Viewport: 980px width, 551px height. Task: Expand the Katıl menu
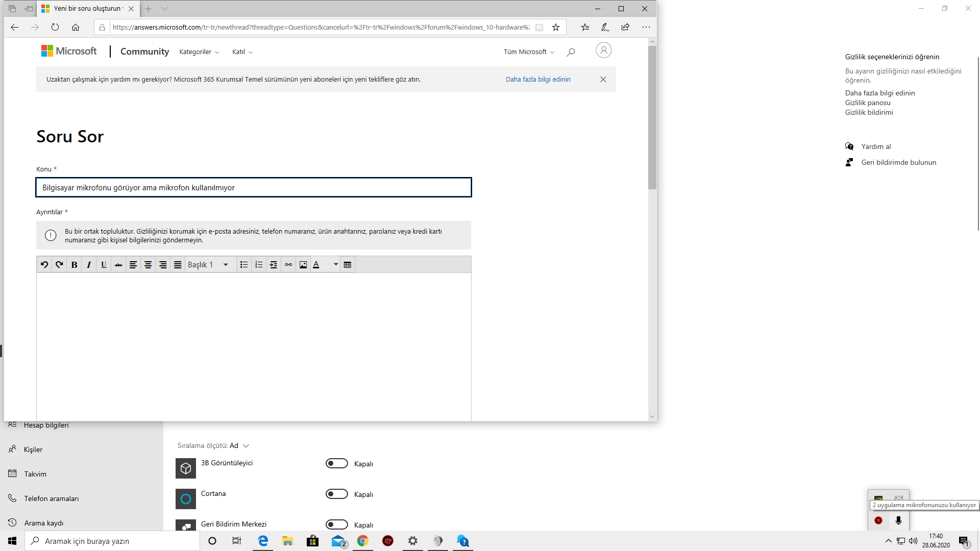coord(242,52)
